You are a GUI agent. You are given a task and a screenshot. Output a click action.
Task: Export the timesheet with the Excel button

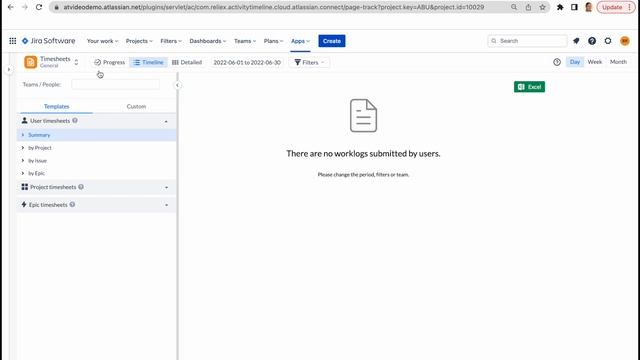(529, 87)
